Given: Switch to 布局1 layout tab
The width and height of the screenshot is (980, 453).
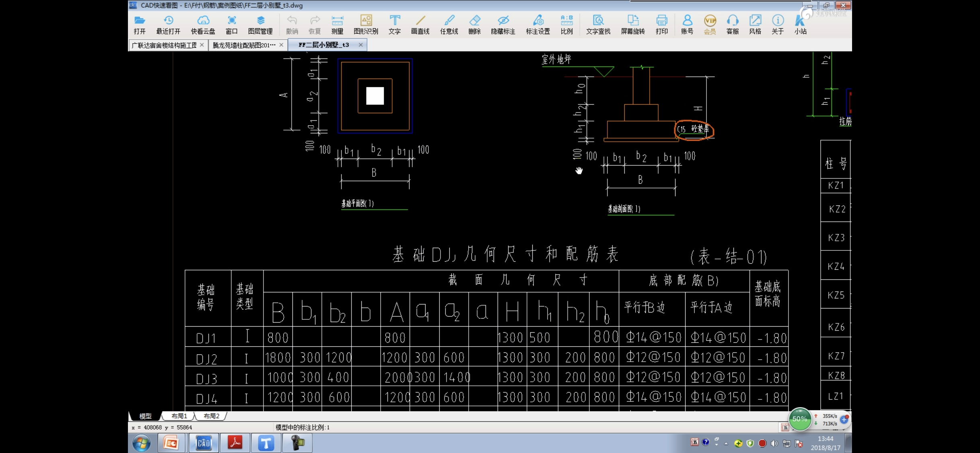Looking at the screenshot, I should tap(179, 416).
